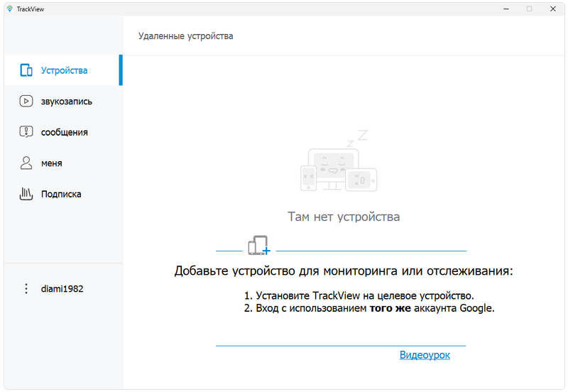Click the Удаленные устройства header
Viewport: 568px width, 392px height.
(x=186, y=36)
